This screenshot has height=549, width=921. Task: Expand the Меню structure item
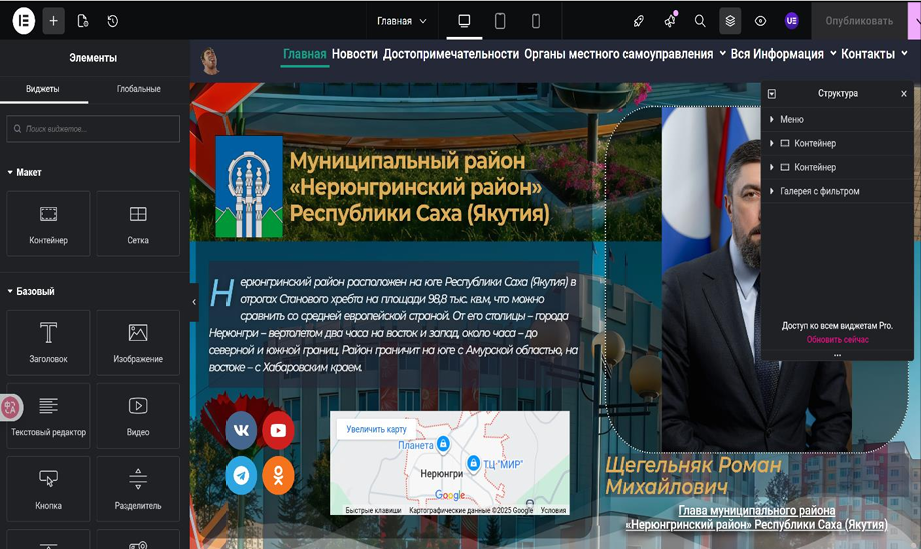tap(772, 119)
